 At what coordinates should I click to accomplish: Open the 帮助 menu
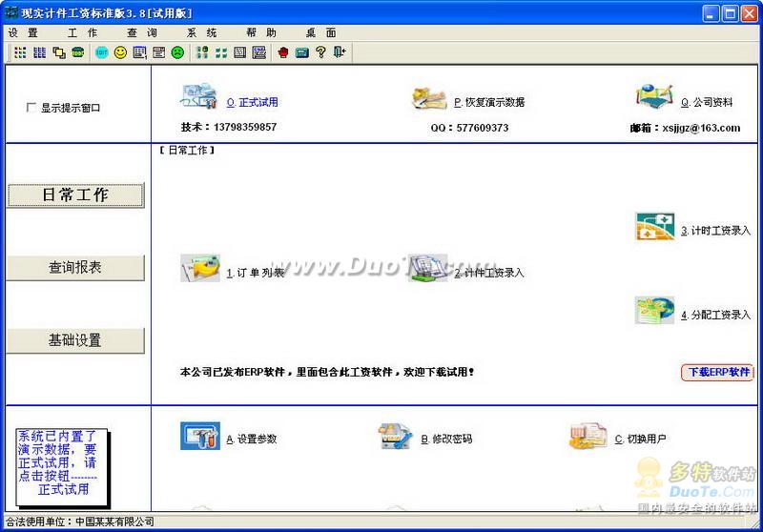pos(261,32)
